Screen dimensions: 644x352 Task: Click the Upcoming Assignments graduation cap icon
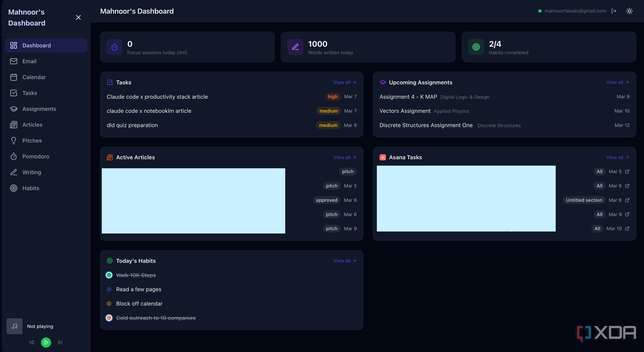pos(383,82)
